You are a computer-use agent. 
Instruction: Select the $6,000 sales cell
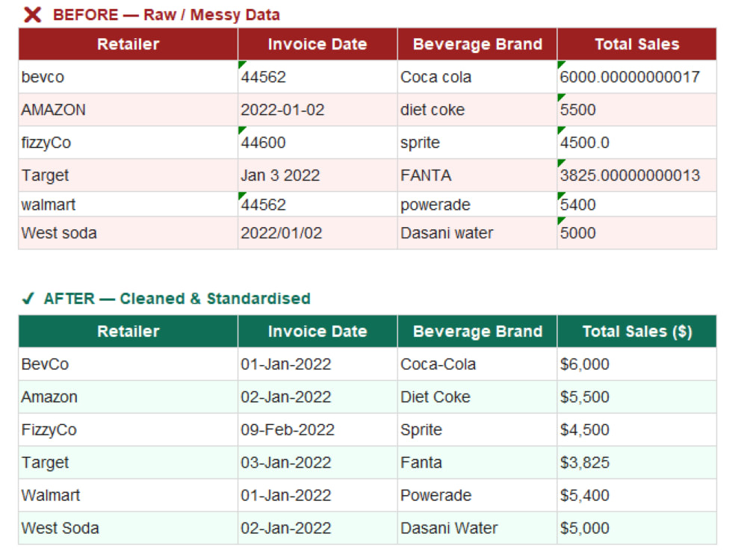point(637,364)
